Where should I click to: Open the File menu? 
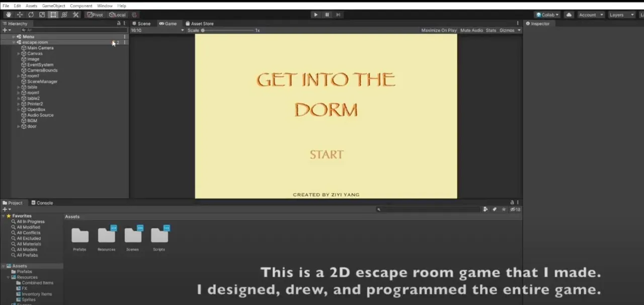click(6, 6)
